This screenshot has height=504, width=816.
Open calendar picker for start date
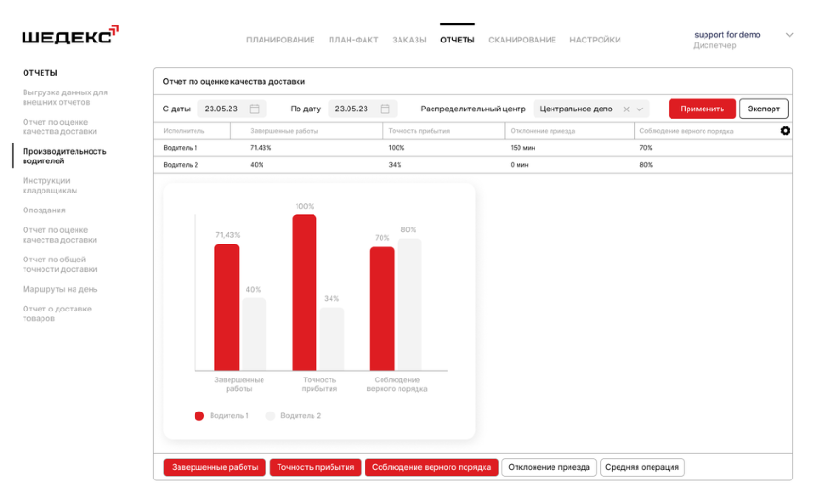pos(254,109)
